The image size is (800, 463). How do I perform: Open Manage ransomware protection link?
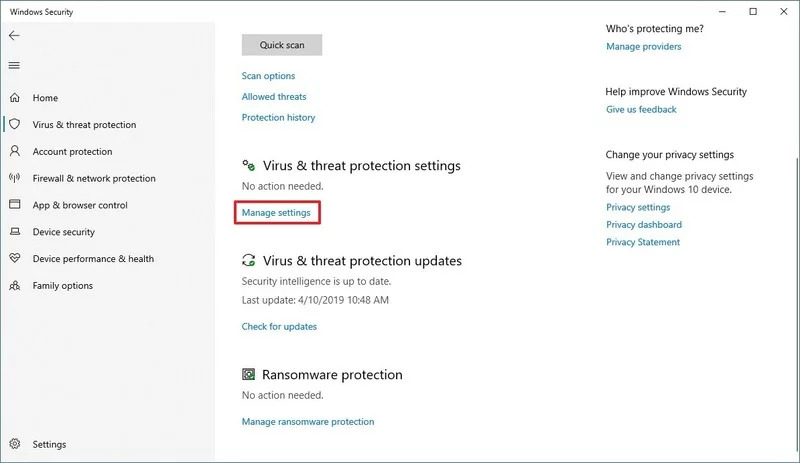click(308, 422)
